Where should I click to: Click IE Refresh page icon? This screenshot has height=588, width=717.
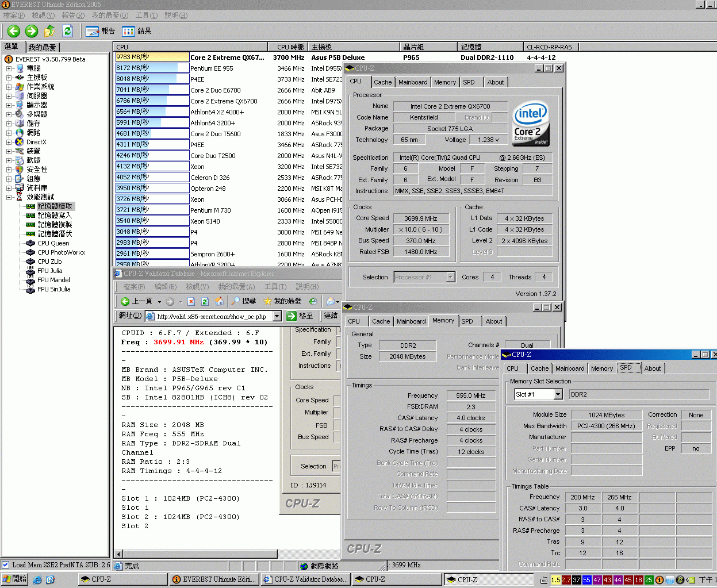point(204,301)
